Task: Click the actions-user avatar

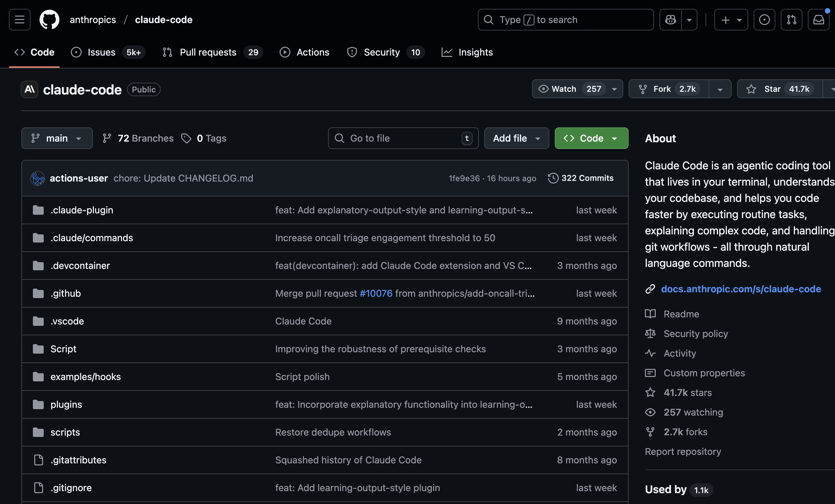Action: (38, 178)
